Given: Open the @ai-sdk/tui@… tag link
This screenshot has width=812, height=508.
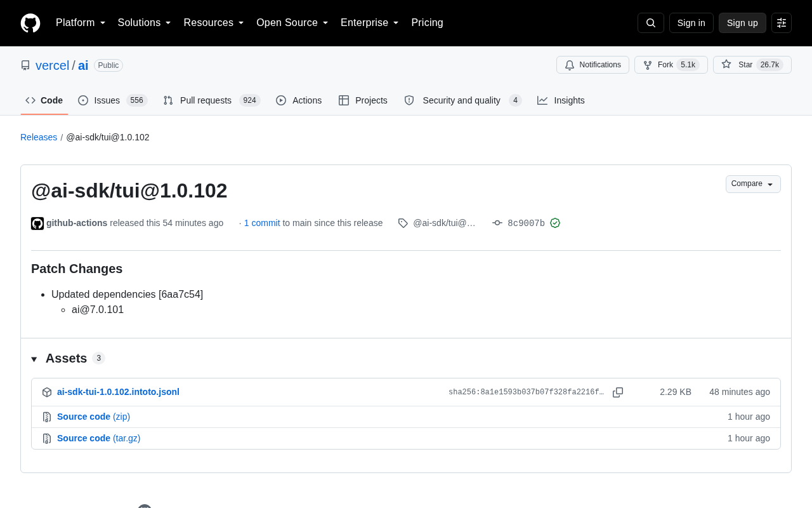Looking at the screenshot, I should click(x=444, y=223).
